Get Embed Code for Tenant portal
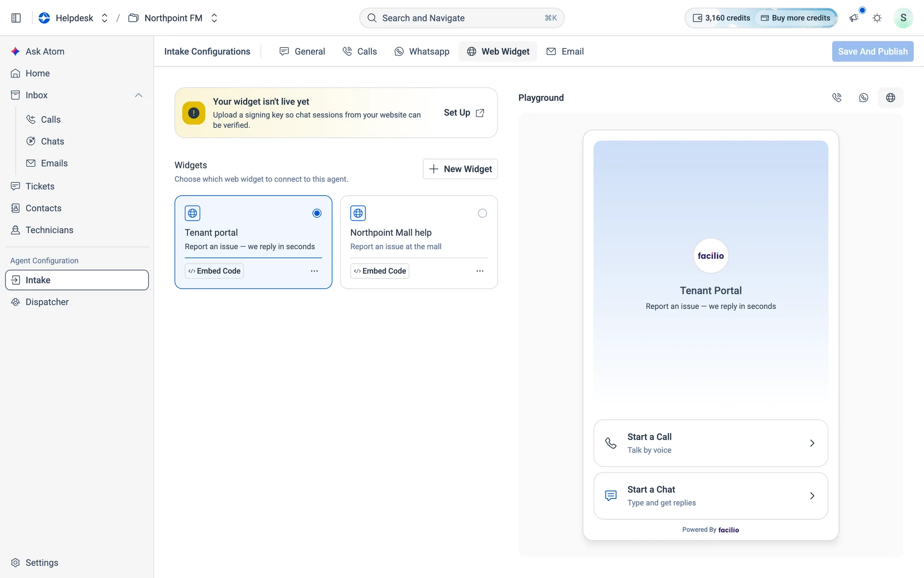Image resolution: width=924 pixels, height=578 pixels. point(214,271)
